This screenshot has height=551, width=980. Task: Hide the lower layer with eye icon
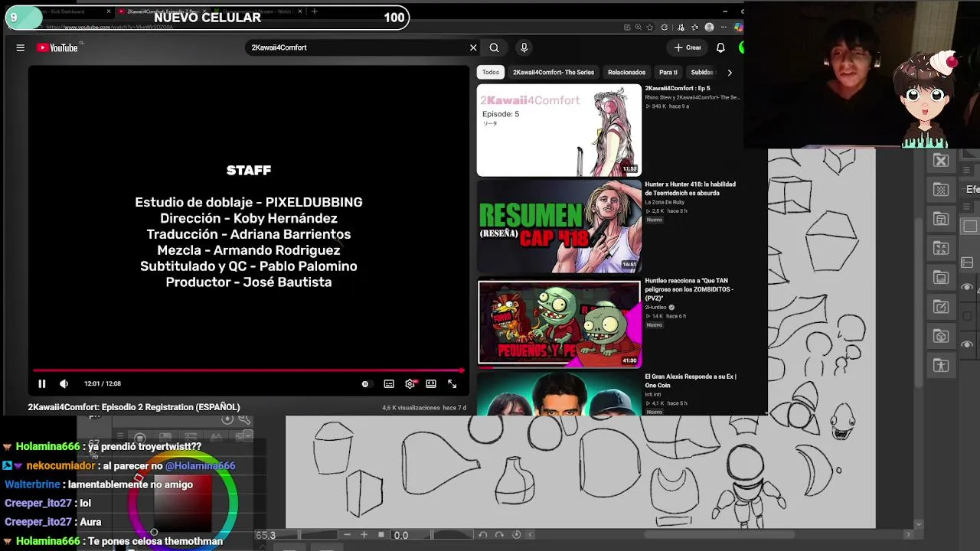pos(968,344)
